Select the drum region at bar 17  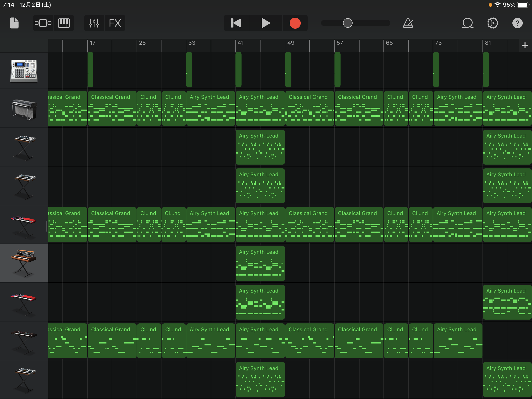click(x=90, y=70)
